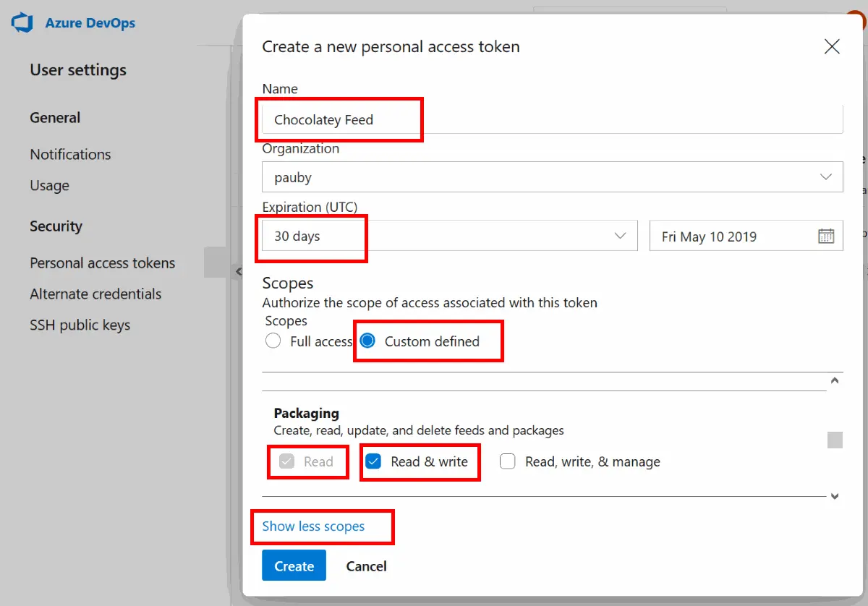Image resolution: width=868 pixels, height=606 pixels.
Task: Click the scopes list scrollbar thumb
Action: tap(835, 440)
